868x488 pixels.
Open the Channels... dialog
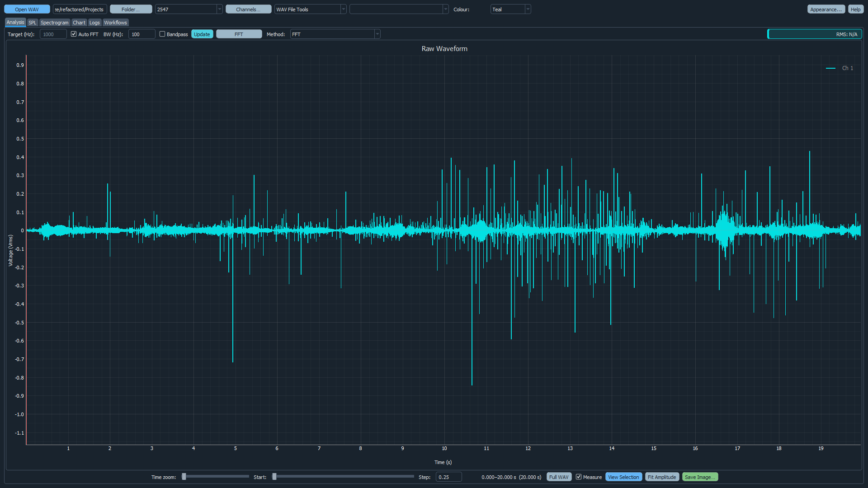(x=248, y=9)
